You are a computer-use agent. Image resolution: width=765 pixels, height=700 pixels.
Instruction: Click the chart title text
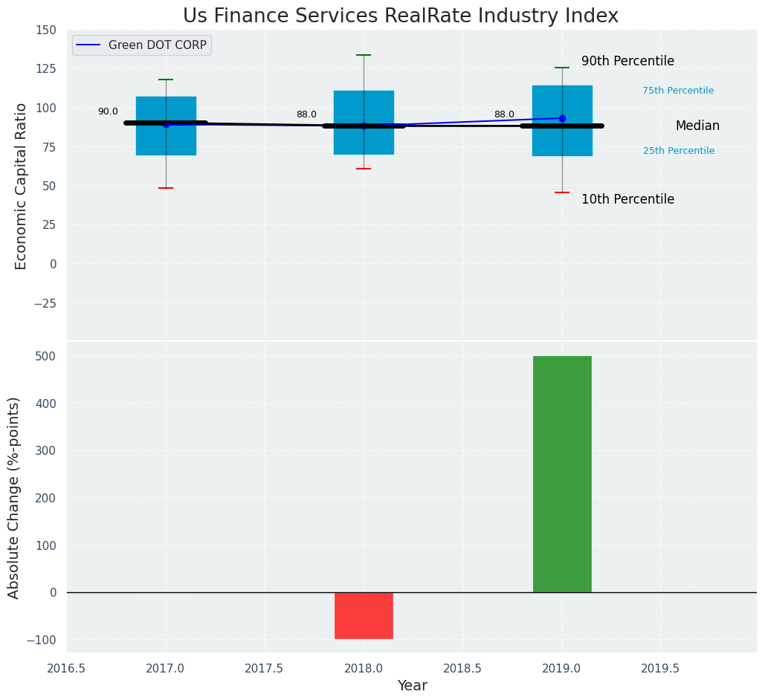pos(400,16)
